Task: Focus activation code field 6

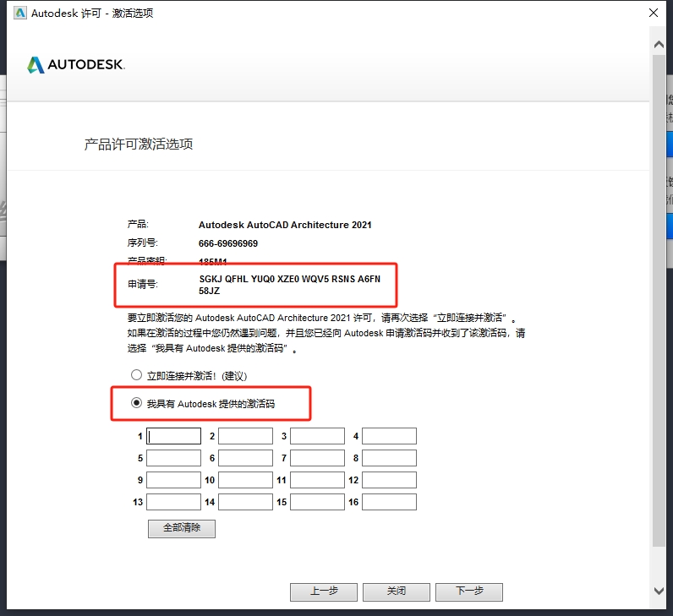Action: 245,458
